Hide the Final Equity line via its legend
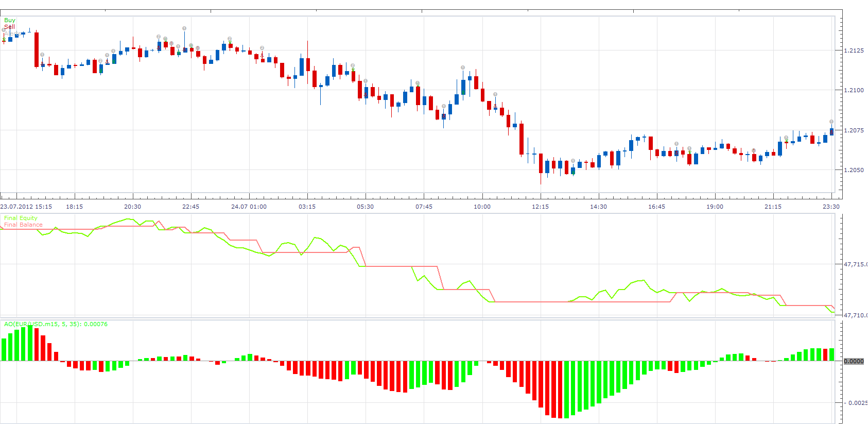 coord(21,218)
